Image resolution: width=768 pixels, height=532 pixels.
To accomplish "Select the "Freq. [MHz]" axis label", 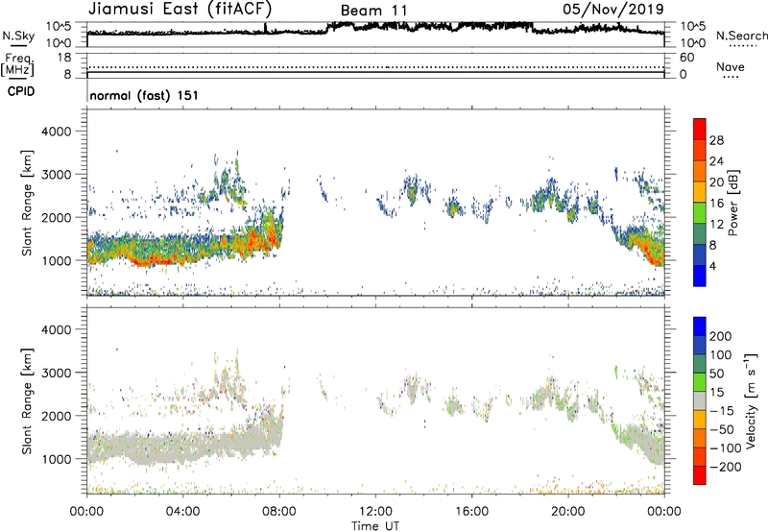I will [18, 64].
